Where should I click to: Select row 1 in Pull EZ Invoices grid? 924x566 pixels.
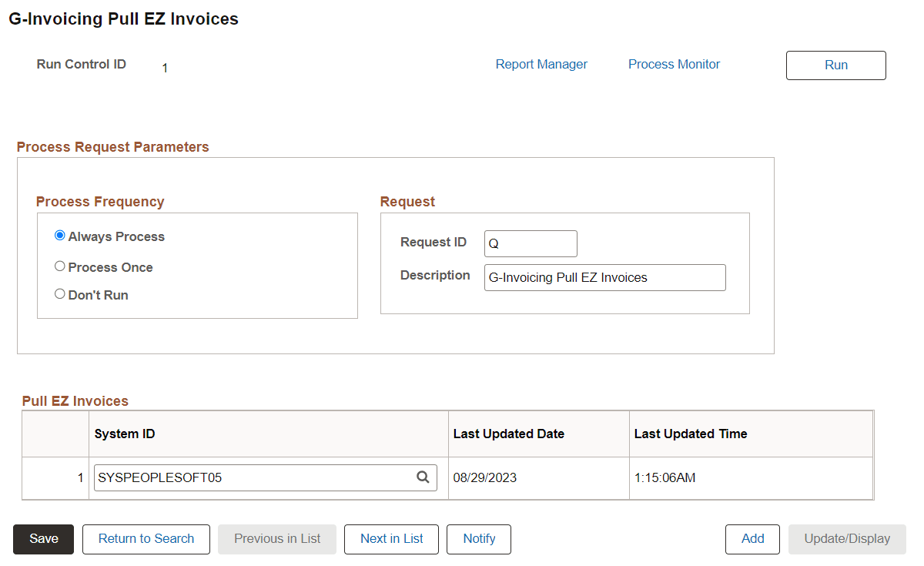coord(79,477)
